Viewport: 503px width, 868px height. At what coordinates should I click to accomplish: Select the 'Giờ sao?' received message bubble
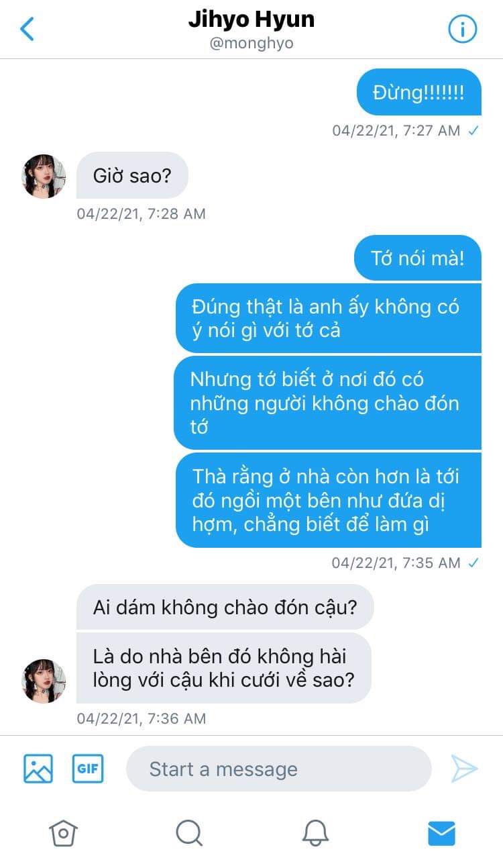pyautogui.click(x=132, y=177)
